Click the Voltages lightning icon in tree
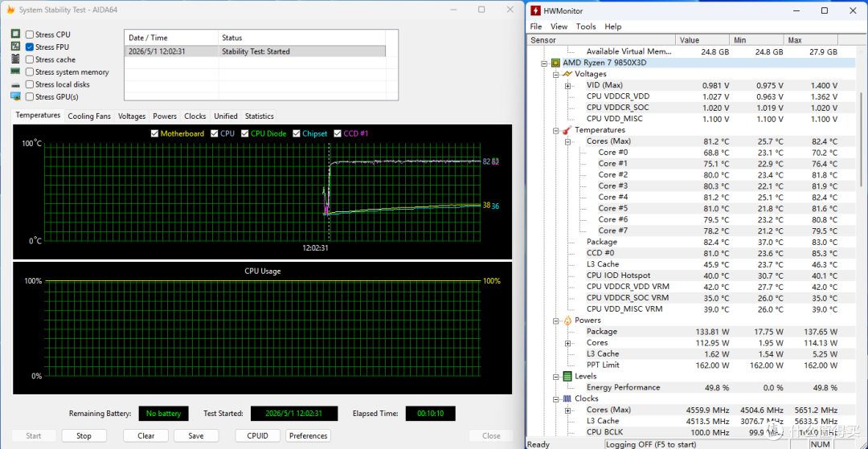 point(567,74)
